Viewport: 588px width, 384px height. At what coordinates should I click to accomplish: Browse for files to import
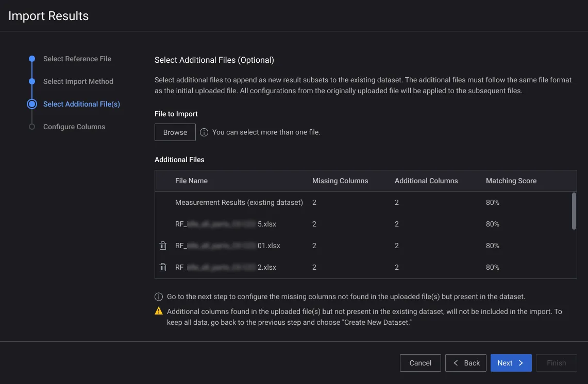click(x=175, y=132)
